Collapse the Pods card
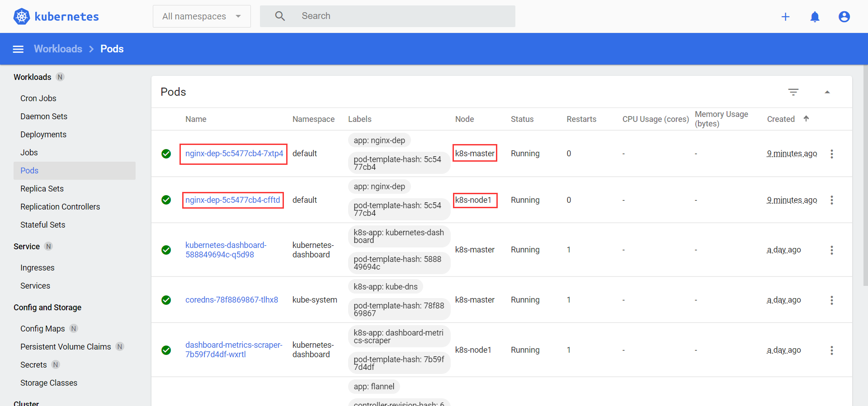Image resolution: width=868 pixels, height=406 pixels. tap(827, 92)
